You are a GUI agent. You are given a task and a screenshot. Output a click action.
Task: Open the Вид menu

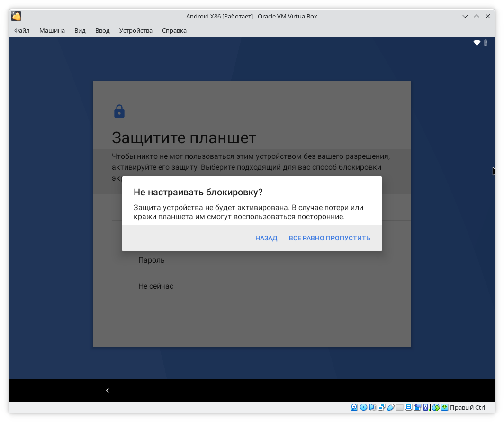[80, 31]
